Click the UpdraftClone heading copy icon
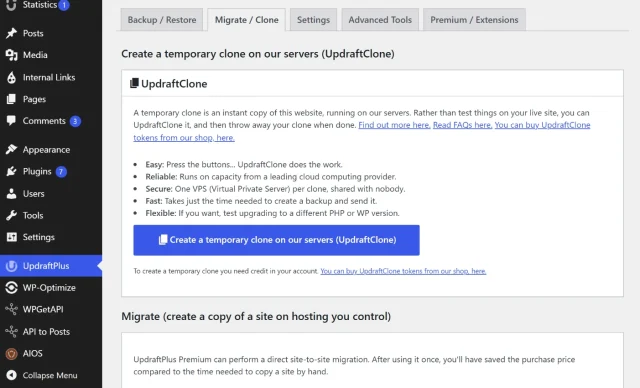The height and width of the screenshot is (388, 640). (x=134, y=83)
